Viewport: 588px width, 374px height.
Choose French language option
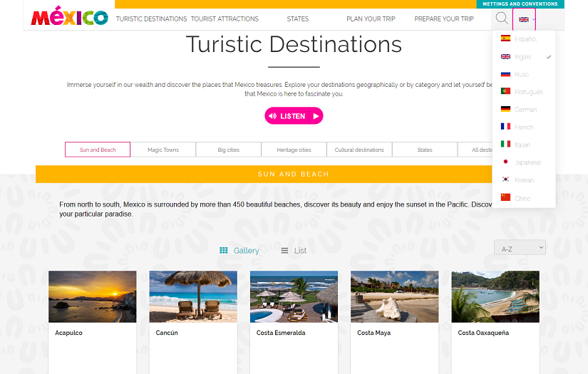[x=524, y=127]
